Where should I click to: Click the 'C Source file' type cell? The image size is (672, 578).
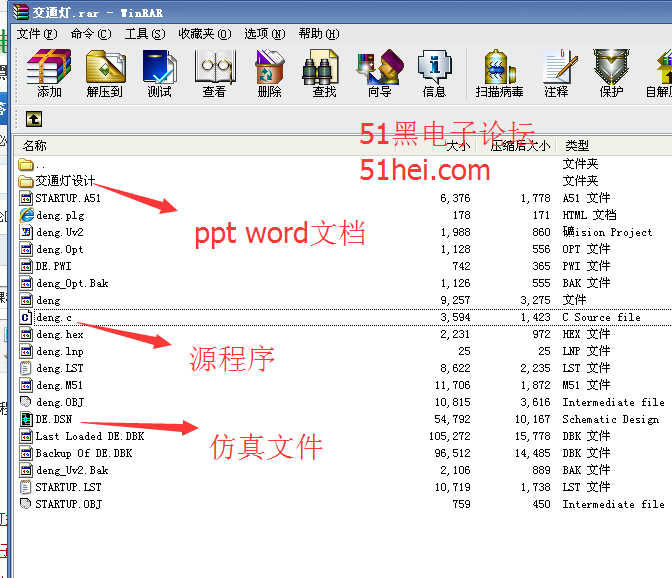[x=601, y=317]
